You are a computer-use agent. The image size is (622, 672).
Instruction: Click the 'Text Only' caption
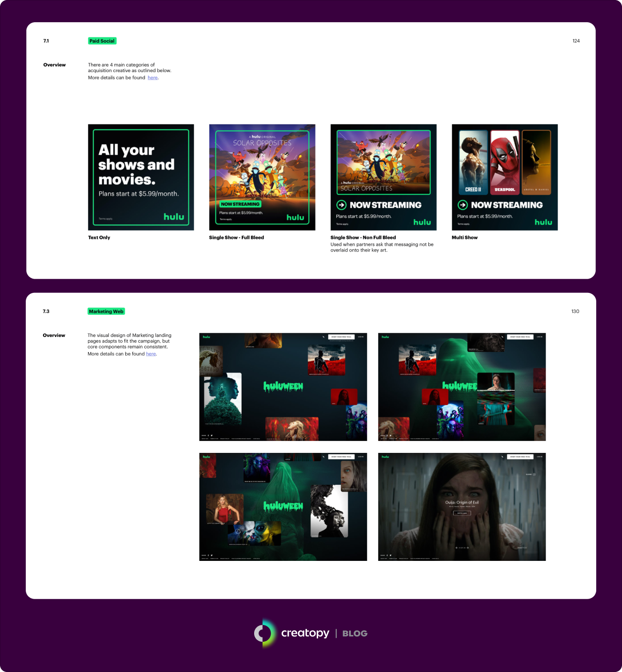(99, 238)
